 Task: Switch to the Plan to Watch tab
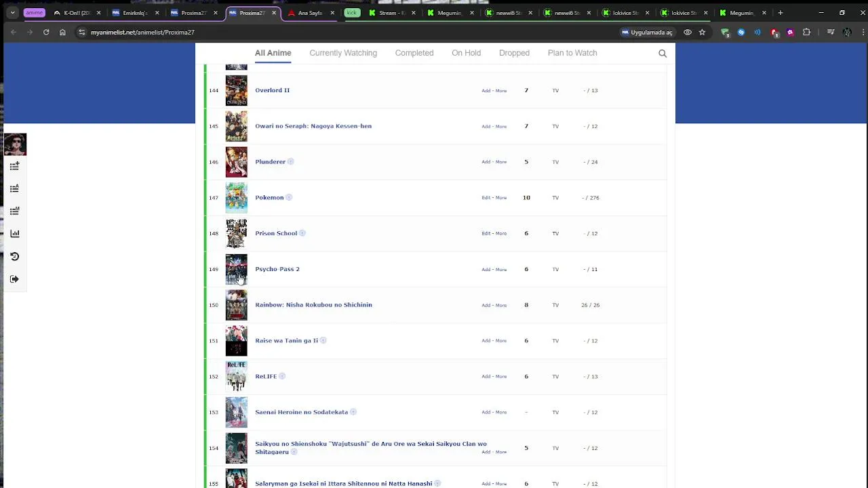click(572, 53)
